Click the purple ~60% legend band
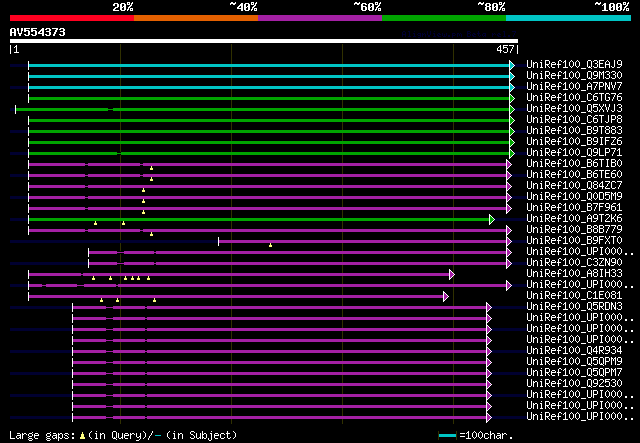Image resolution: width=640 pixels, height=443 pixels. (x=320, y=17)
